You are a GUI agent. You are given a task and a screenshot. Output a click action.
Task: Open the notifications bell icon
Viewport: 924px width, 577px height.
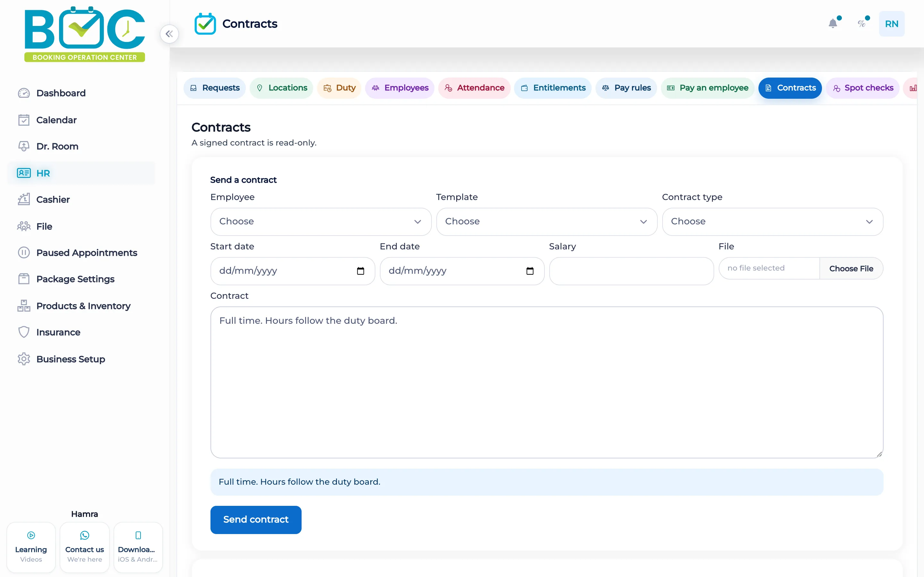833,24
